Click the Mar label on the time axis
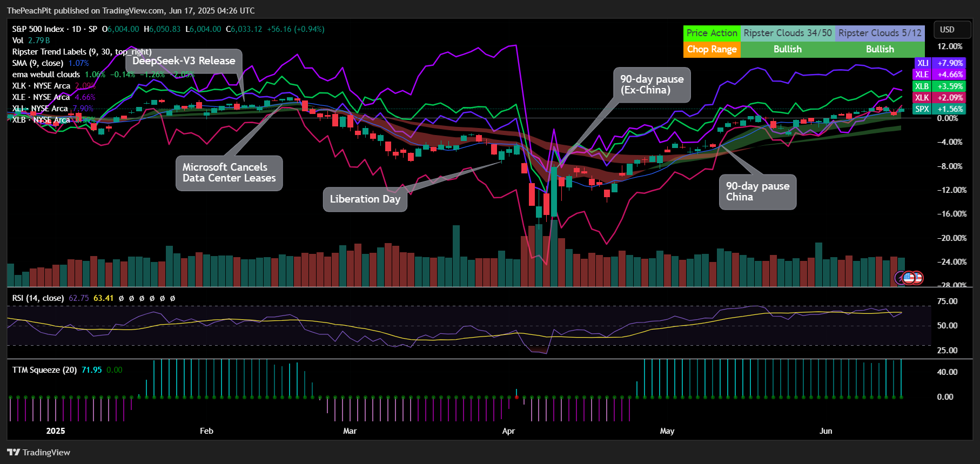980x464 pixels. click(350, 431)
